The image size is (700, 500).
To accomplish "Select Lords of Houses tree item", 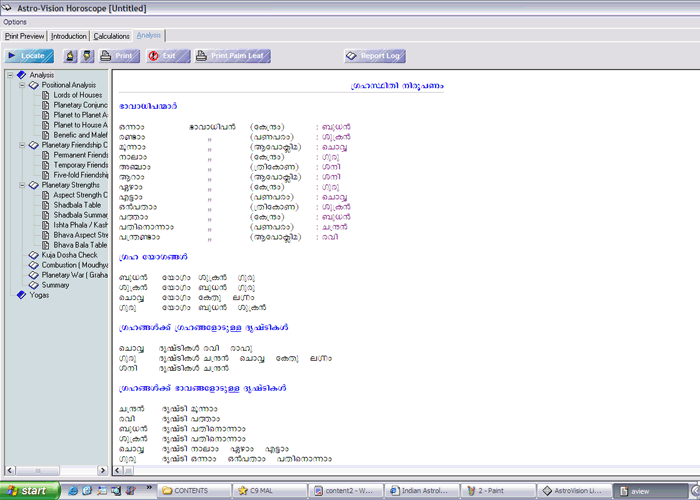I will (x=78, y=95).
